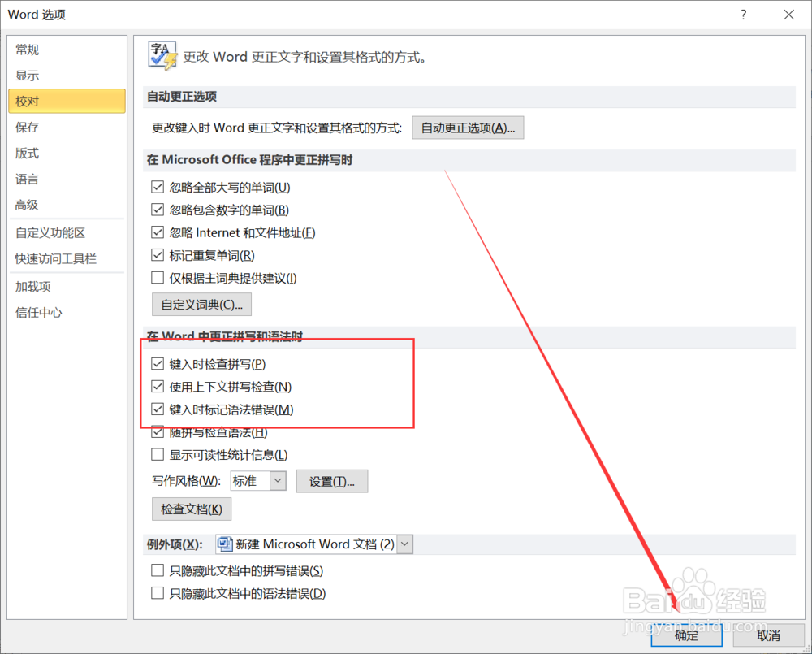Switch to the 常规 category
The height and width of the screenshot is (654, 812).
67,50
